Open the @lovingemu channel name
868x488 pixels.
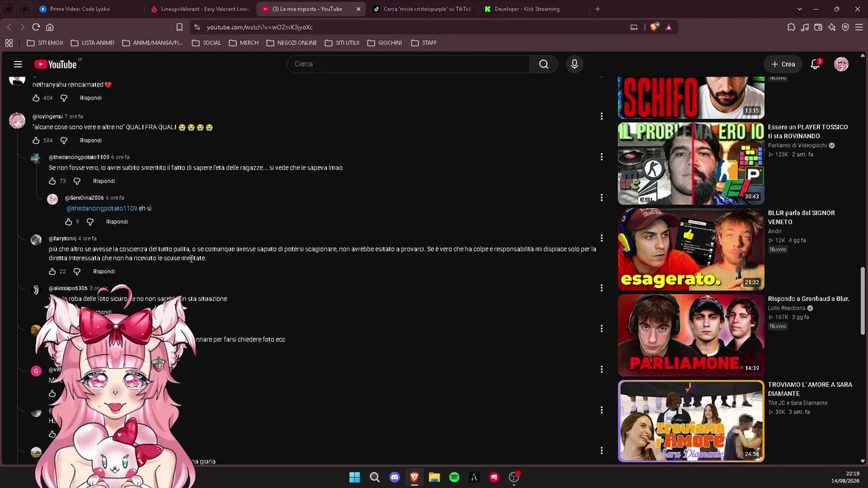47,117
